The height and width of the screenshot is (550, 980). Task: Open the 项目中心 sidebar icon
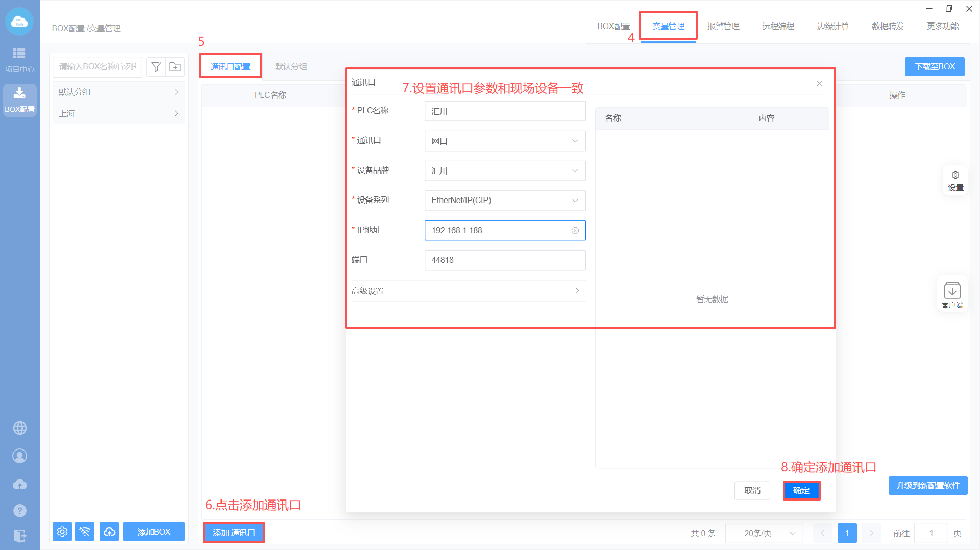(x=19, y=60)
